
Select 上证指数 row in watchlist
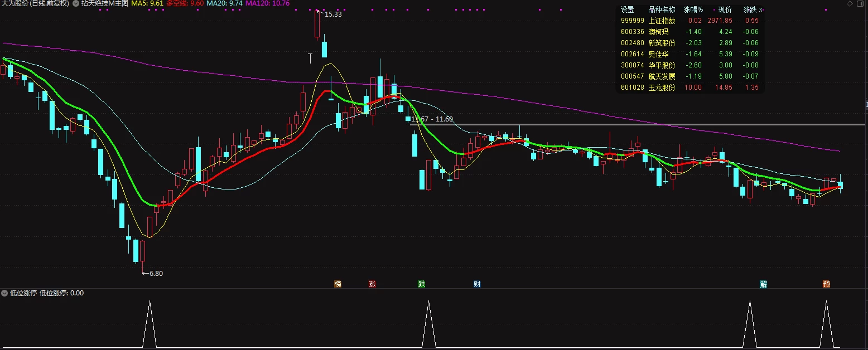click(689, 21)
